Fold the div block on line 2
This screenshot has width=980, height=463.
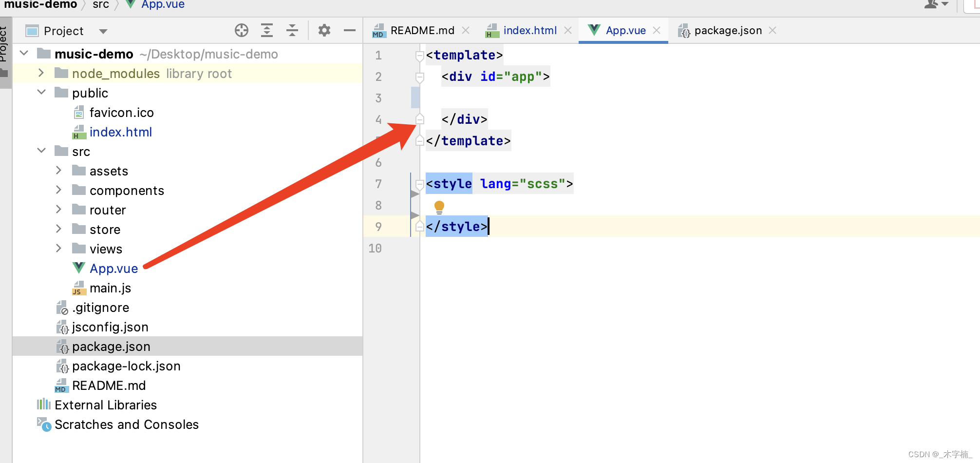coord(419,77)
